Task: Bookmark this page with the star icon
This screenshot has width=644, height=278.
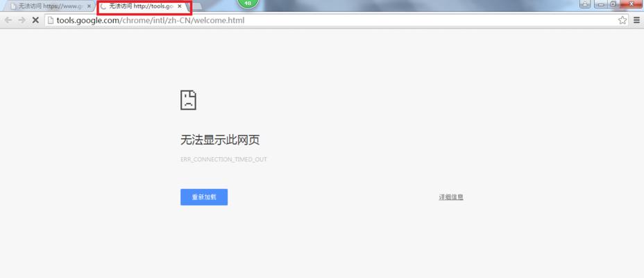Action: pos(622,19)
